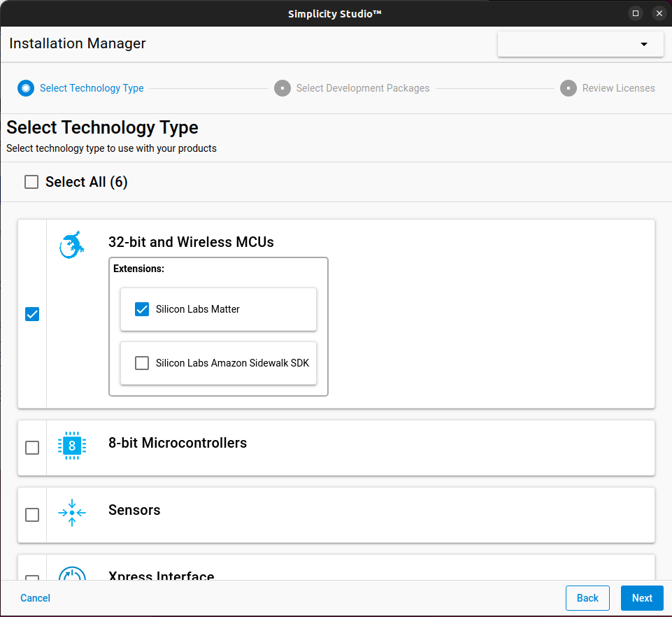Check the Sensors technology checkbox
Image resolution: width=672 pixels, height=617 pixels.
(x=32, y=515)
